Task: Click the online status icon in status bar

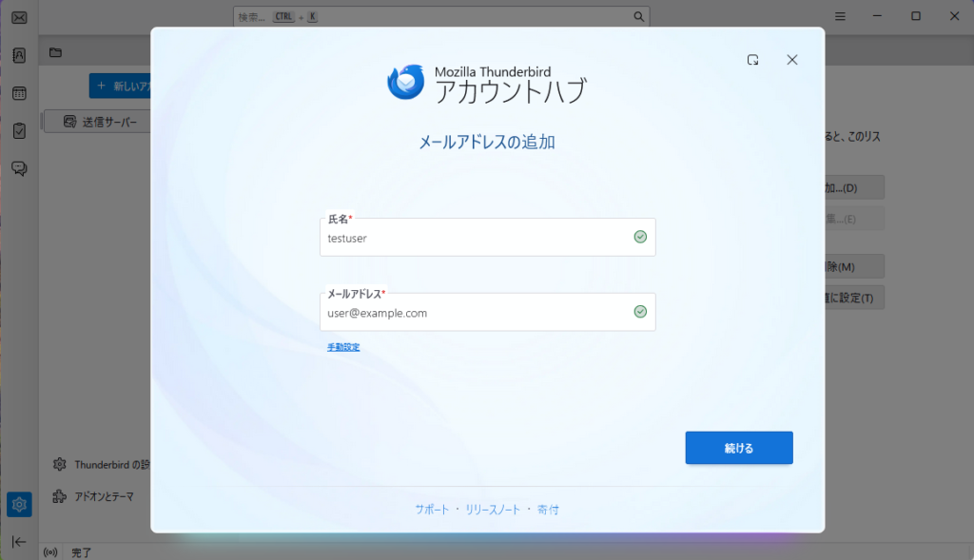Action: coord(50,552)
